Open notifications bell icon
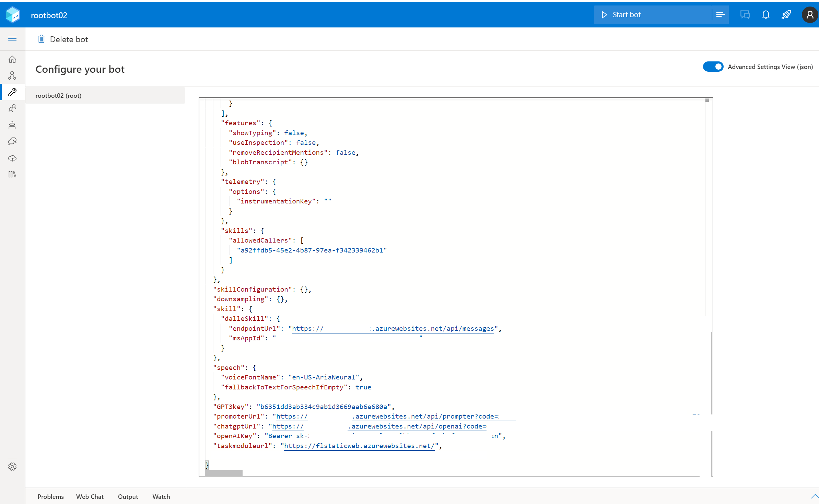Viewport: 819px width, 504px height. (x=766, y=15)
